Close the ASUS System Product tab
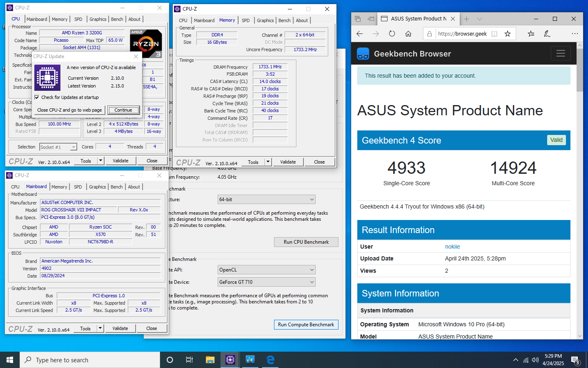 453,19
